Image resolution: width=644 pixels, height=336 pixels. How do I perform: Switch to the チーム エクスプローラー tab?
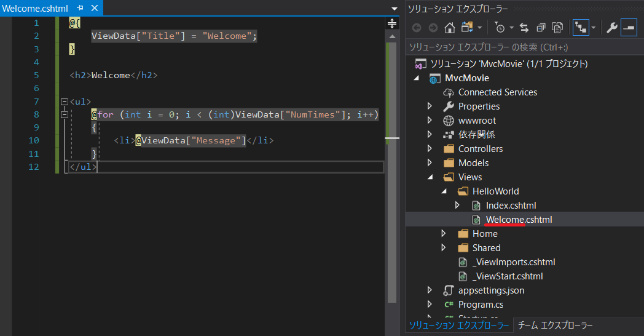click(556, 326)
